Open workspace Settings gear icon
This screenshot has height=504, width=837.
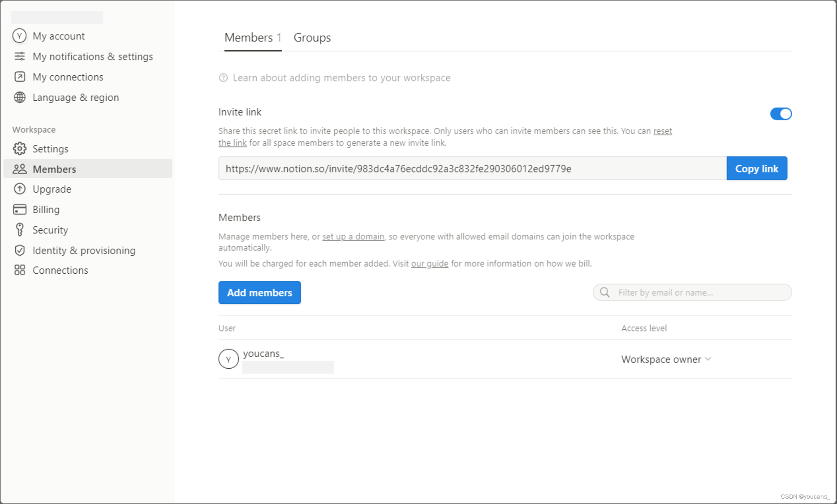click(x=19, y=149)
